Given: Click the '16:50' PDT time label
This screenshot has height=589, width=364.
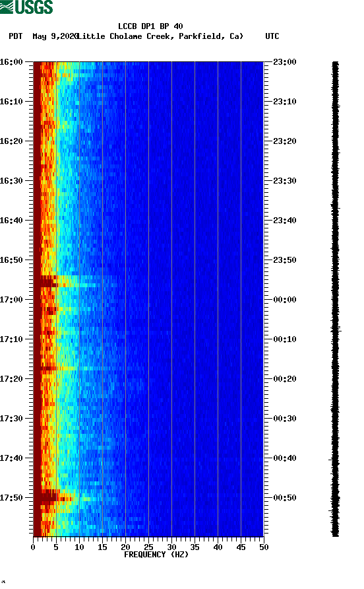Looking at the screenshot, I should coord(11,260).
